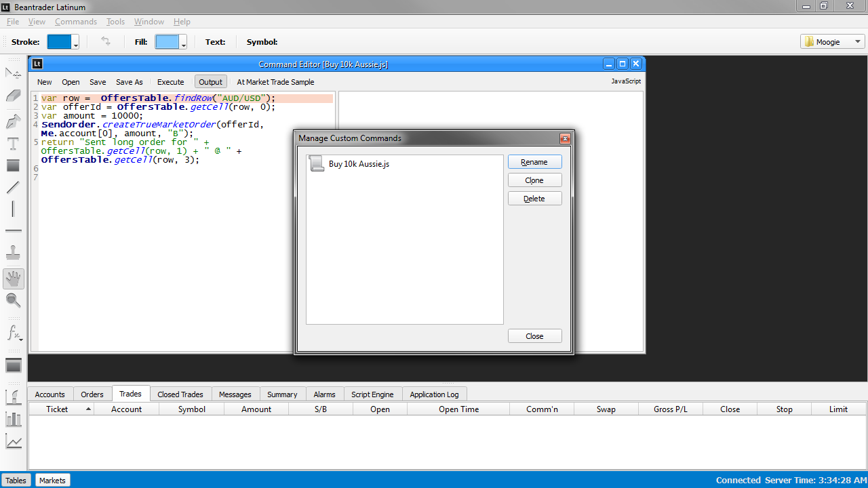Click the Tables button in status bar
Image resolution: width=868 pixels, height=488 pixels.
(x=16, y=481)
